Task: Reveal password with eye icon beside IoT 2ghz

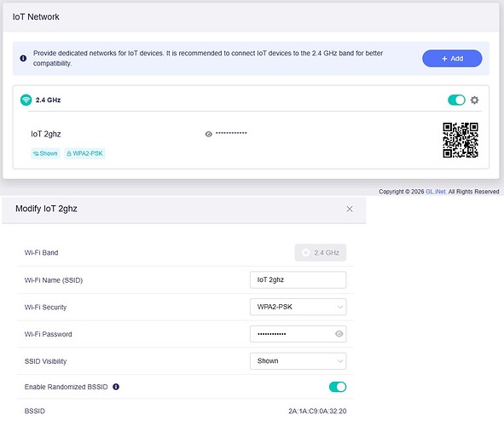Action: [x=209, y=134]
